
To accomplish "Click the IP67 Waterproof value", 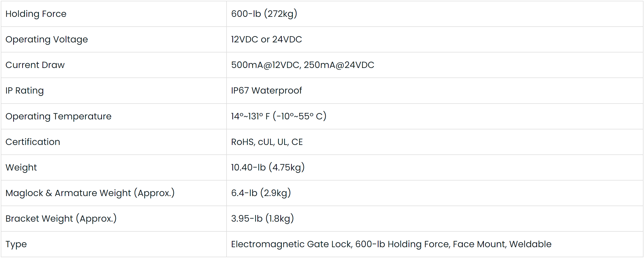I will (266, 90).
